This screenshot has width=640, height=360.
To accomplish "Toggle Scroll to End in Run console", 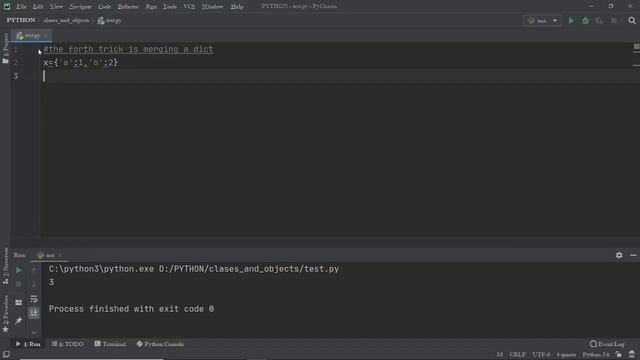I will tap(34, 313).
